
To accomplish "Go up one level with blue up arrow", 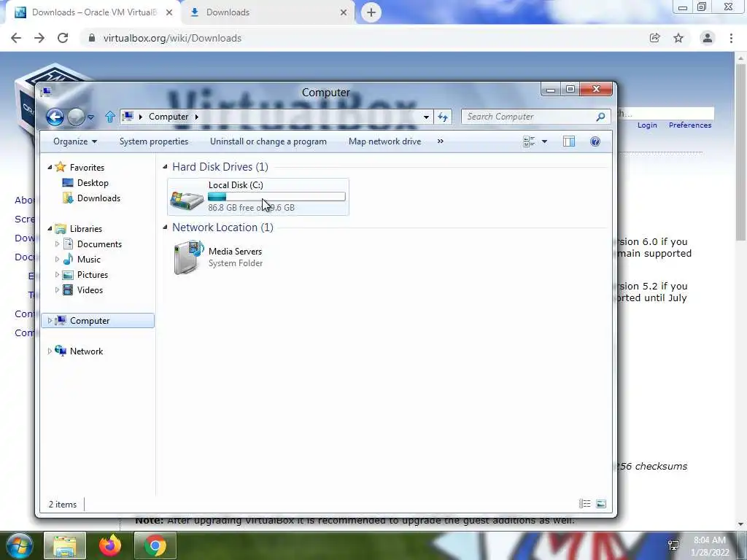I will pyautogui.click(x=110, y=117).
